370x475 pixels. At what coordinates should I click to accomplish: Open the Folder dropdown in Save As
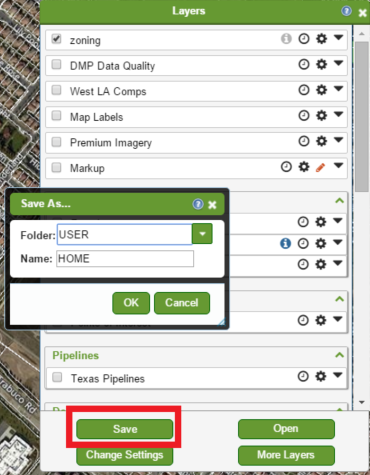point(202,234)
